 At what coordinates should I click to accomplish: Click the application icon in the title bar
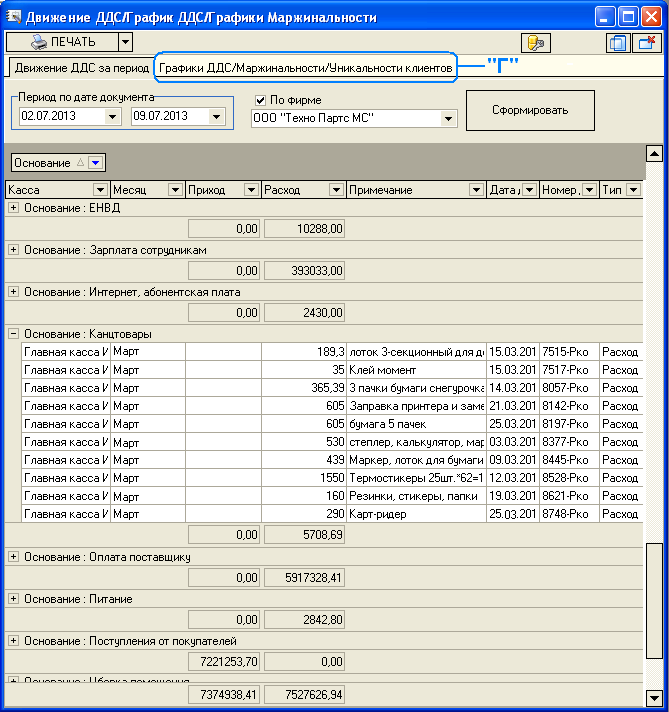pos(14,16)
